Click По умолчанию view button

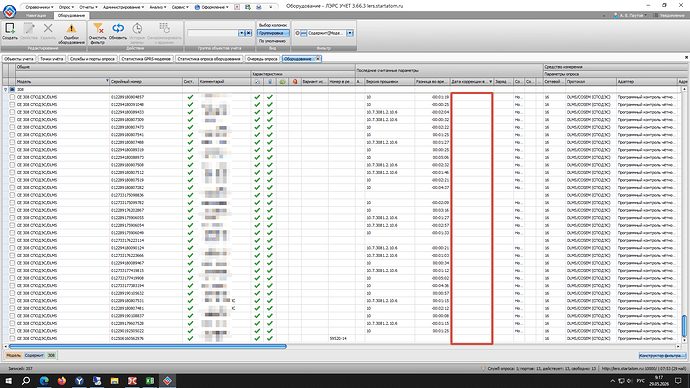click(273, 41)
